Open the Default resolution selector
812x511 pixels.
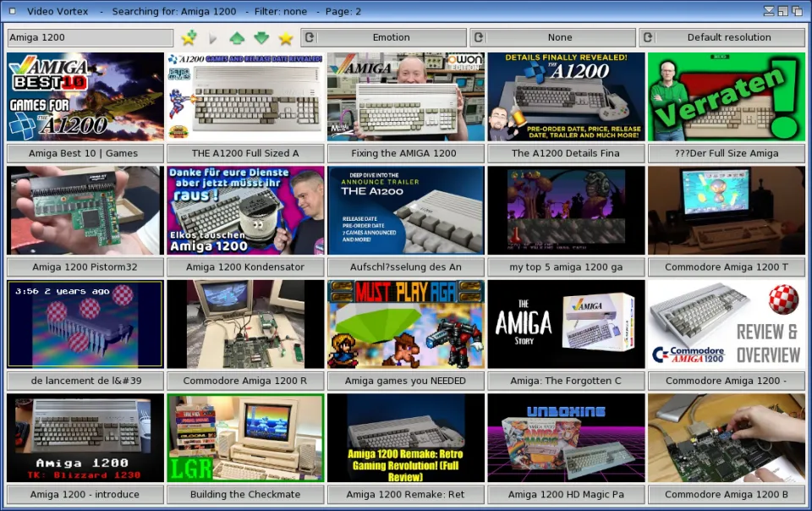pyautogui.click(x=728, y=37)
